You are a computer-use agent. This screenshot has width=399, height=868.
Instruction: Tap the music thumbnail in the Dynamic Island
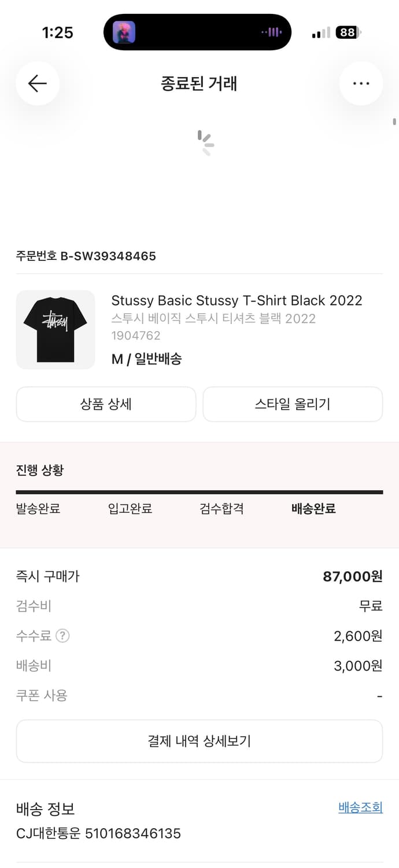click(123, 32)
